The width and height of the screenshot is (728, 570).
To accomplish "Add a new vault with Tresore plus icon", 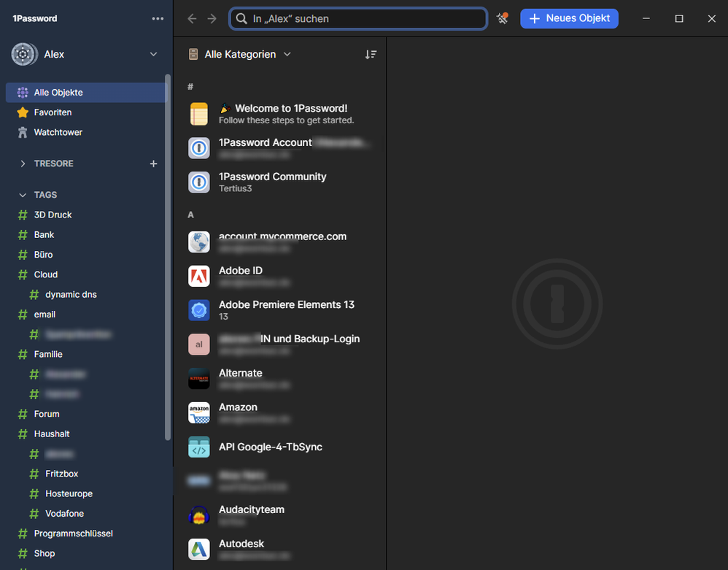I will point(153,163).
